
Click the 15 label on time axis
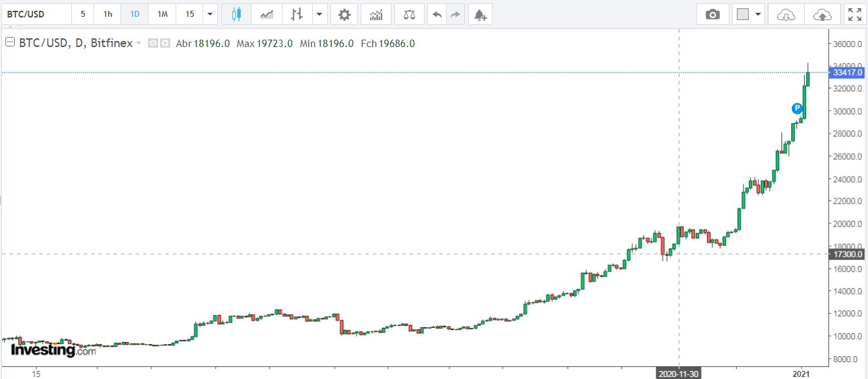36,373
